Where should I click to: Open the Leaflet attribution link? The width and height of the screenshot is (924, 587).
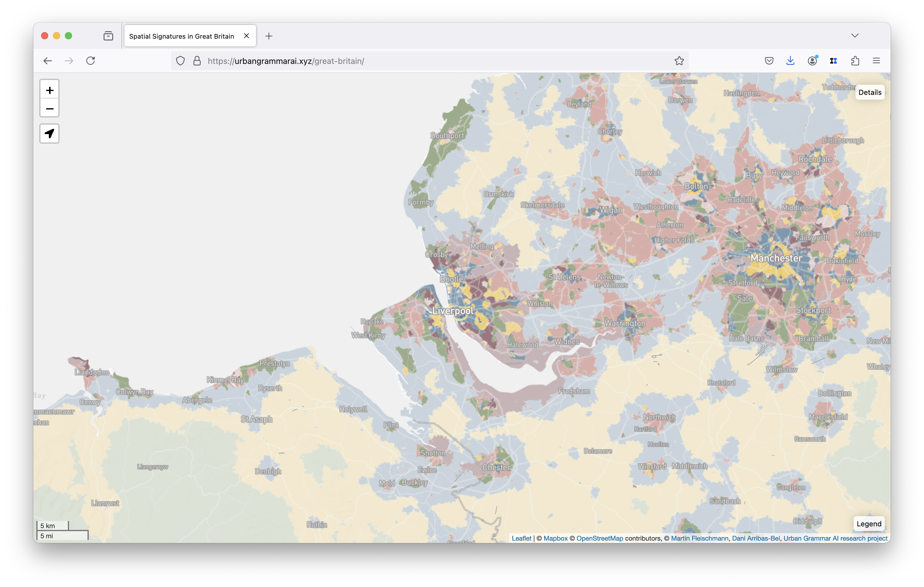tap(521, 538)
